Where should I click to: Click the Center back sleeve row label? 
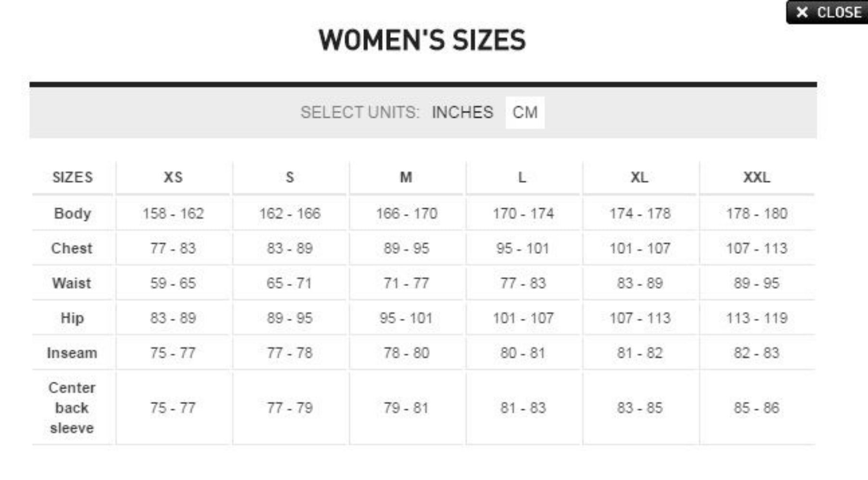point(72,408)
